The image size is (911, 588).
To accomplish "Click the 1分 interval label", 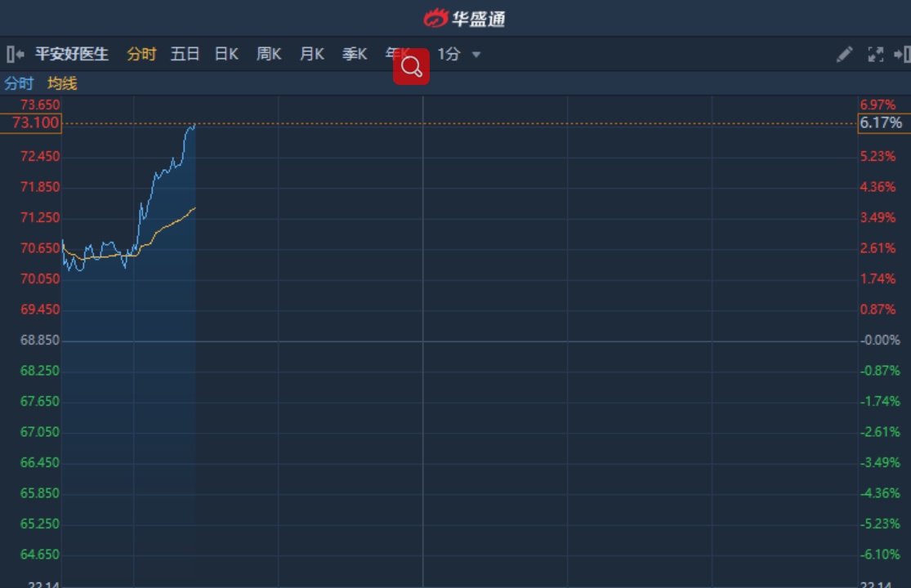I will click(449, 55).
